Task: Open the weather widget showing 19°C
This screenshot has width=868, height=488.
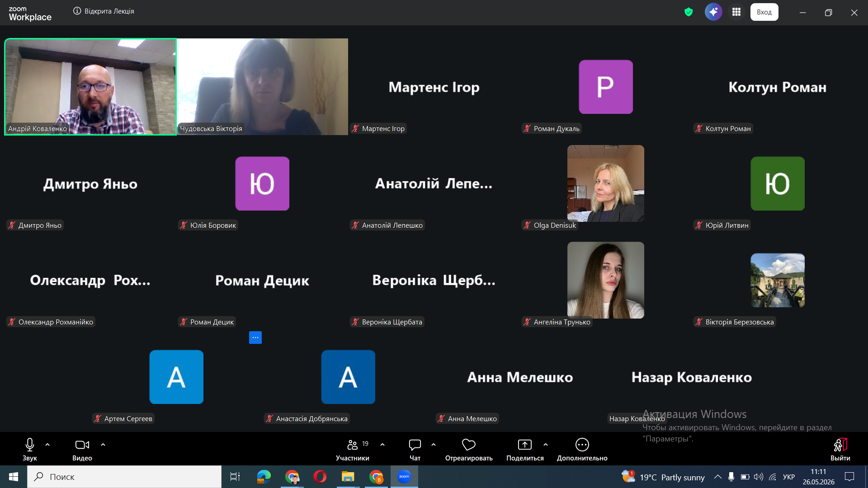Action: coord(663,477)
